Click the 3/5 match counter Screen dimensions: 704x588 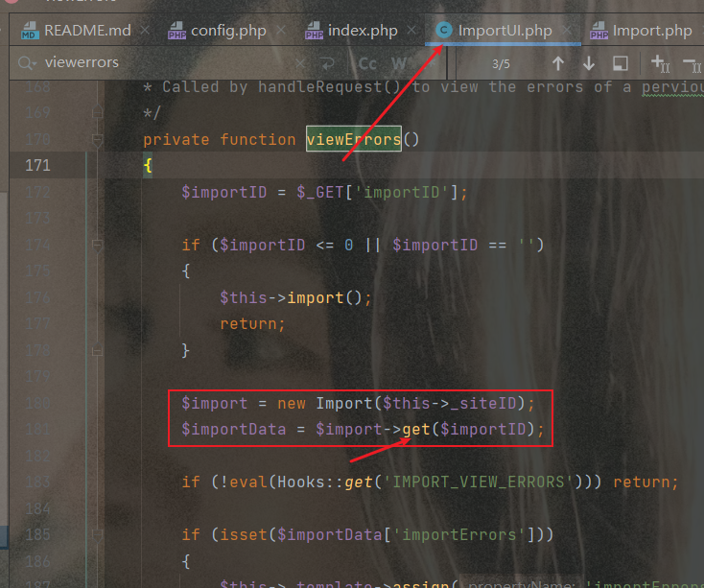pos(501,64)
